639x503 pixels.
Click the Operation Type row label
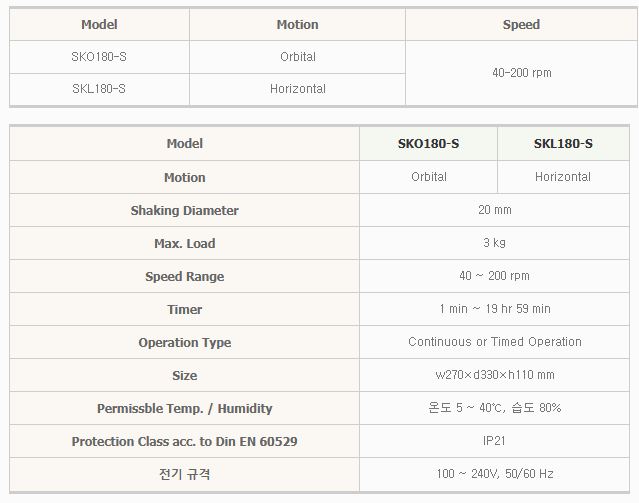[x=184, y=343]
